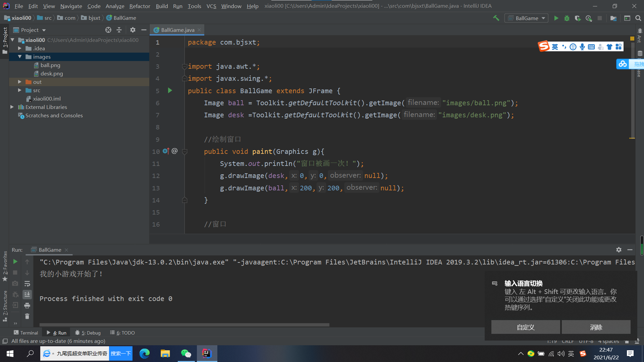
Task: Click the Build project hammer icon
Action: point(496,18)
